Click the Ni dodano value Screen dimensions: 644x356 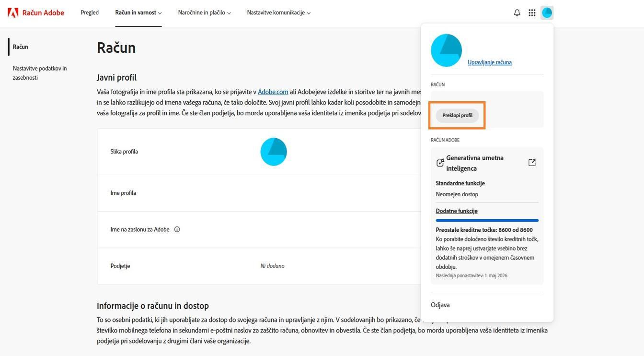click(273, 266)
